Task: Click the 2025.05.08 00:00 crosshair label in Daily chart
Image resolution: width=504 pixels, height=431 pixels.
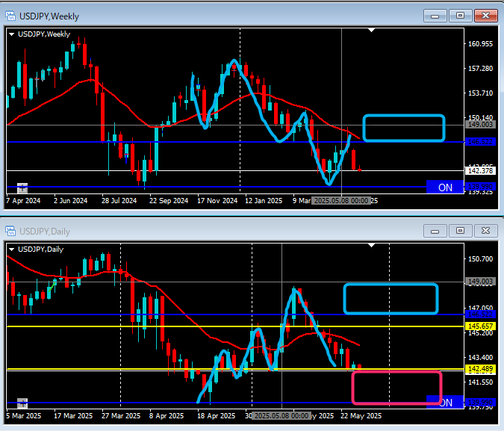Action: (281, 416)
